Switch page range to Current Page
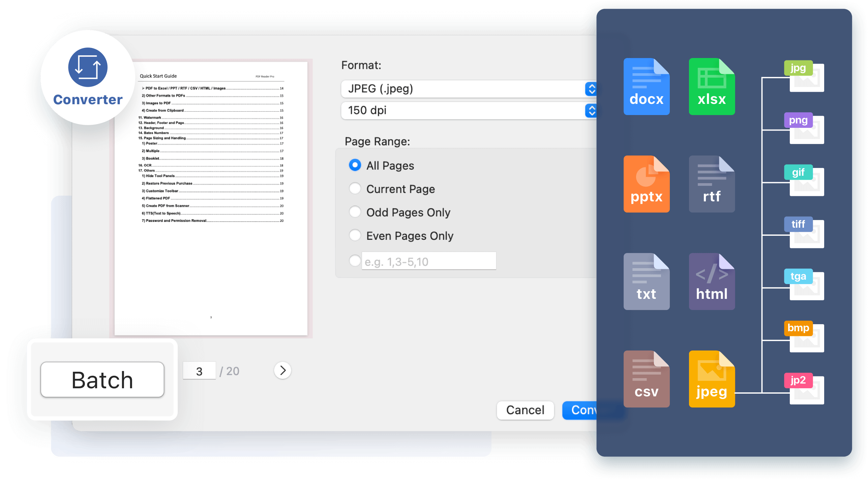Screen dimensions: 868x479 (355, 189)
